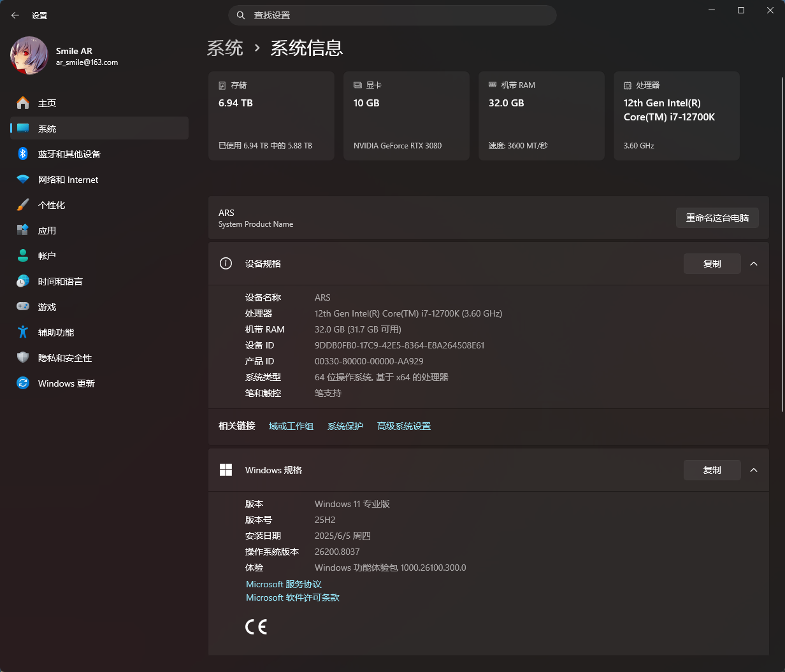Image resolution: width=785 pixels, height=672 pixels.
Task: Click the 存储 6.94 TB card
Action: click(271, 116)
